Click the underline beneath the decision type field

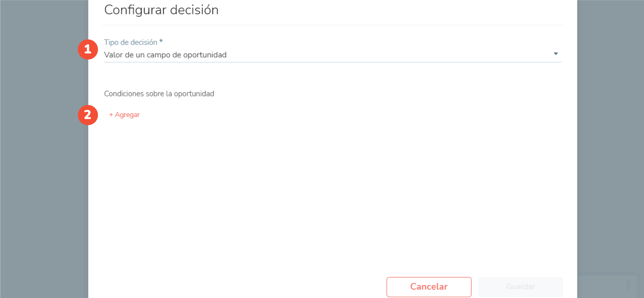332,62
